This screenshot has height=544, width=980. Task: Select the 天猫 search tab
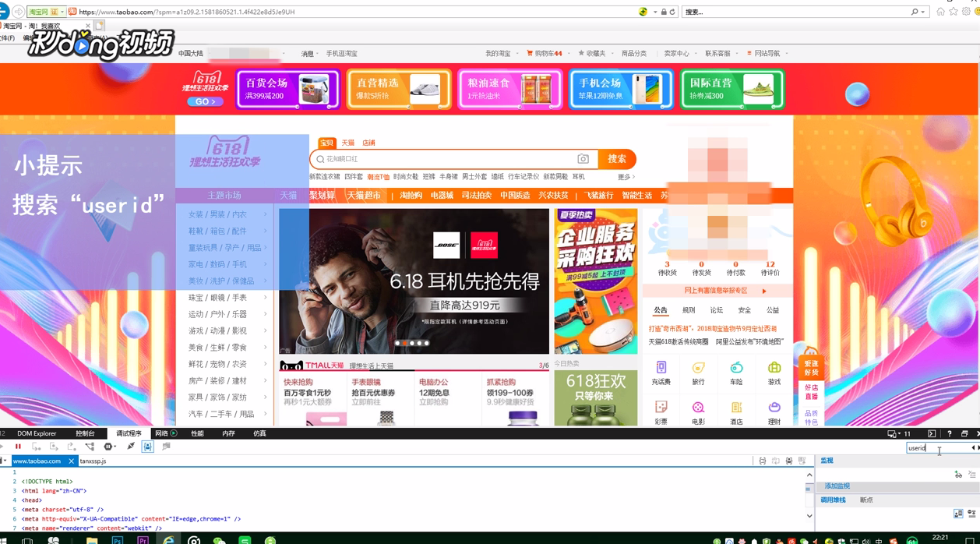pos(347,143)
